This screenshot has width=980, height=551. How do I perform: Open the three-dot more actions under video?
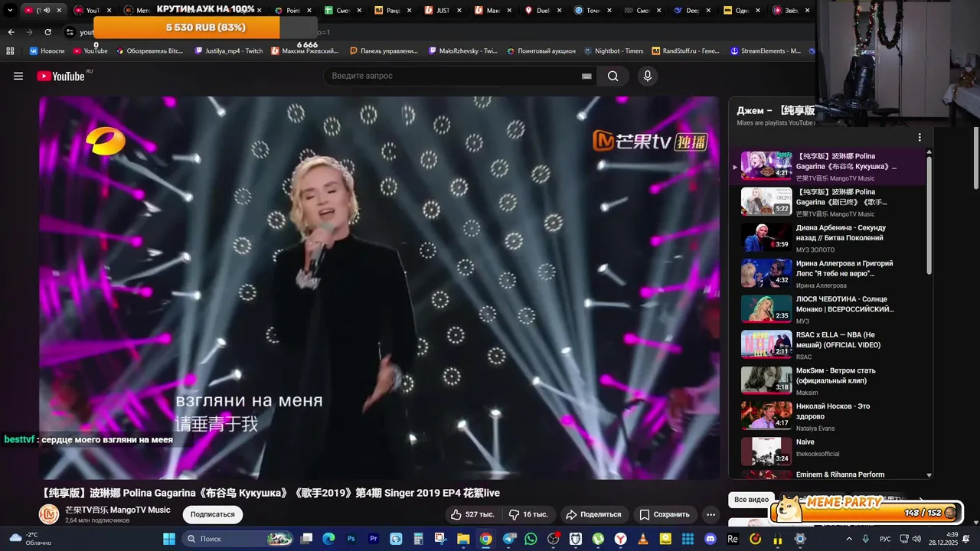point(710,514)
